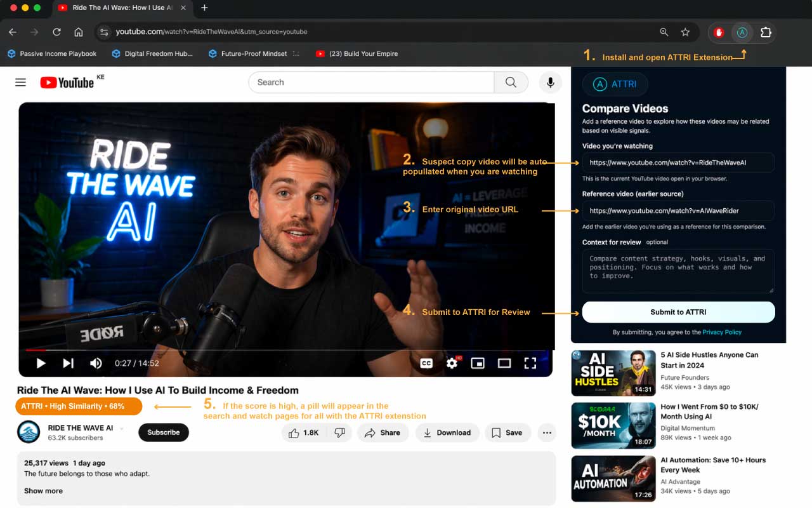The height and width of the screenshot is (508, 812).
Task: Open the RIDE THE WAVE AI channel avatar
Action: 29,432
